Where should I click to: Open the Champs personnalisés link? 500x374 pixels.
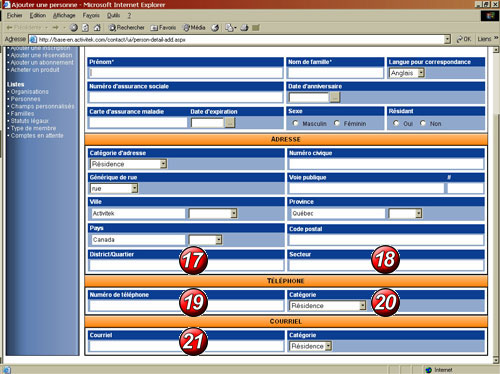[x=43, y=106]
